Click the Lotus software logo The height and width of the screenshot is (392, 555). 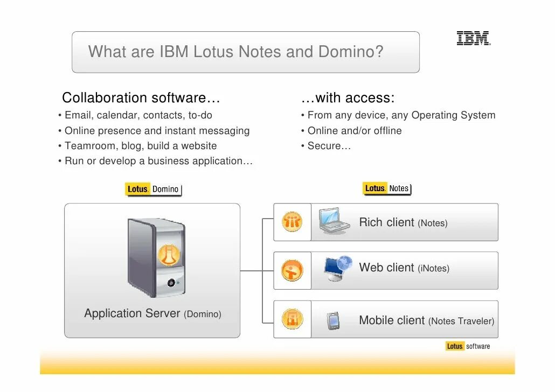[468, 346]
